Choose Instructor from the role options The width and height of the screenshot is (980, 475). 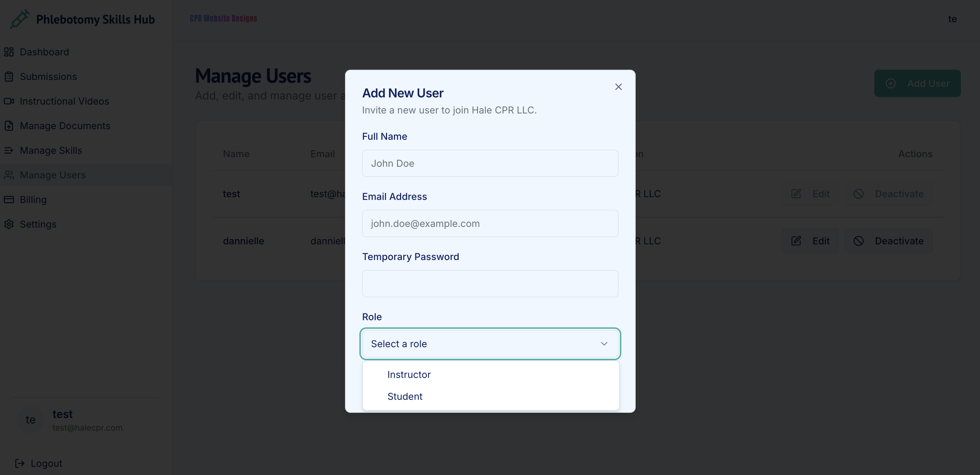(x=409, y=374)
